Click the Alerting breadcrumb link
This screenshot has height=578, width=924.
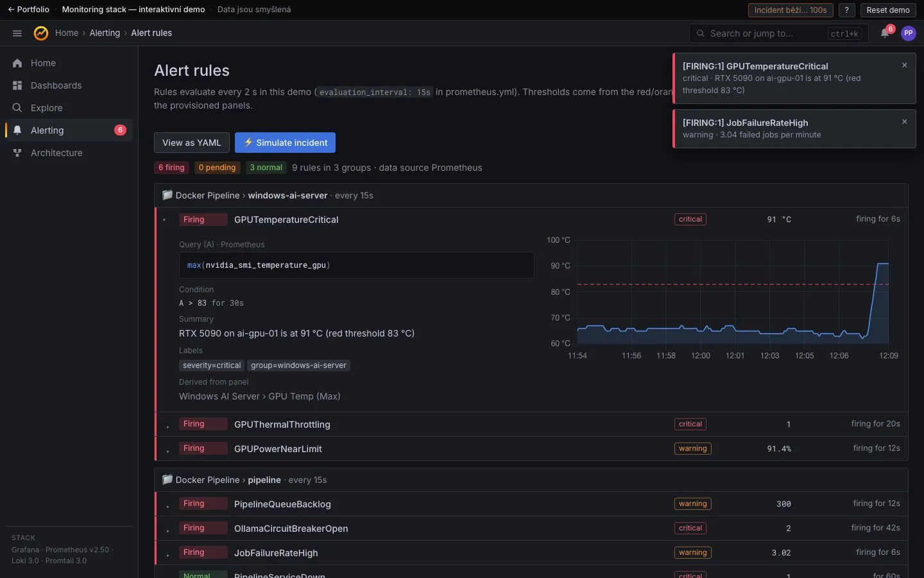coord(105,33)
